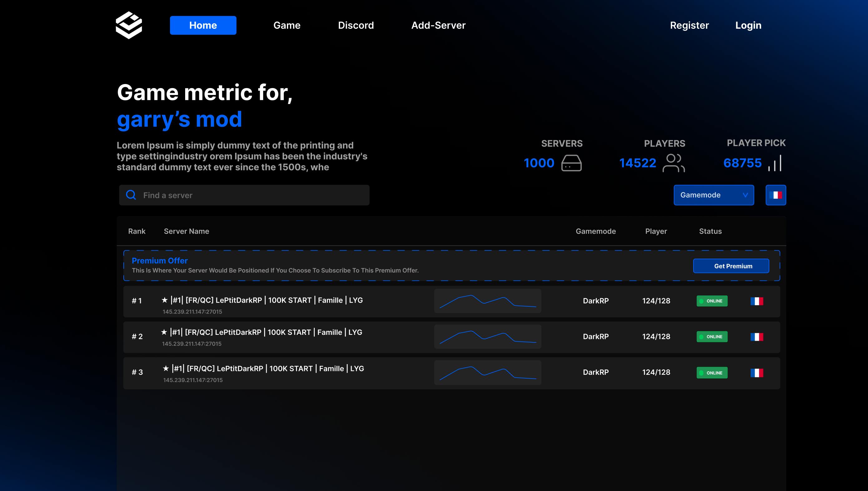Open the player graph in row #1

point(487,301)
